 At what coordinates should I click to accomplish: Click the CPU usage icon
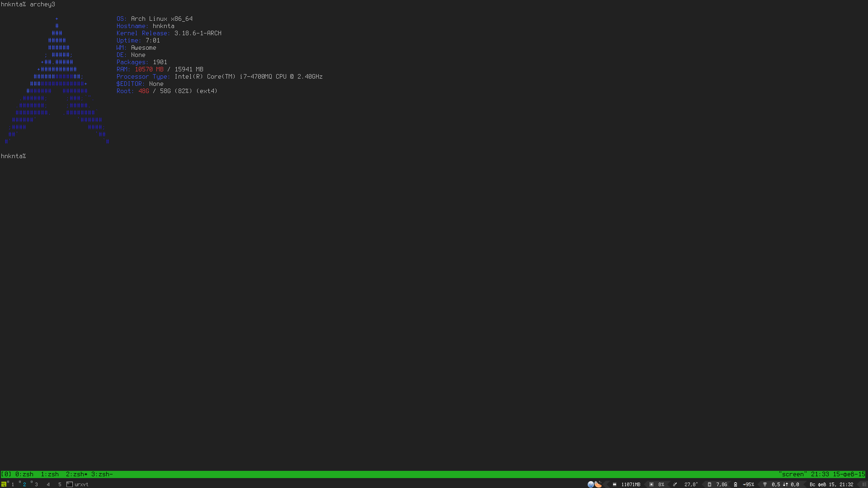point(651,484)
